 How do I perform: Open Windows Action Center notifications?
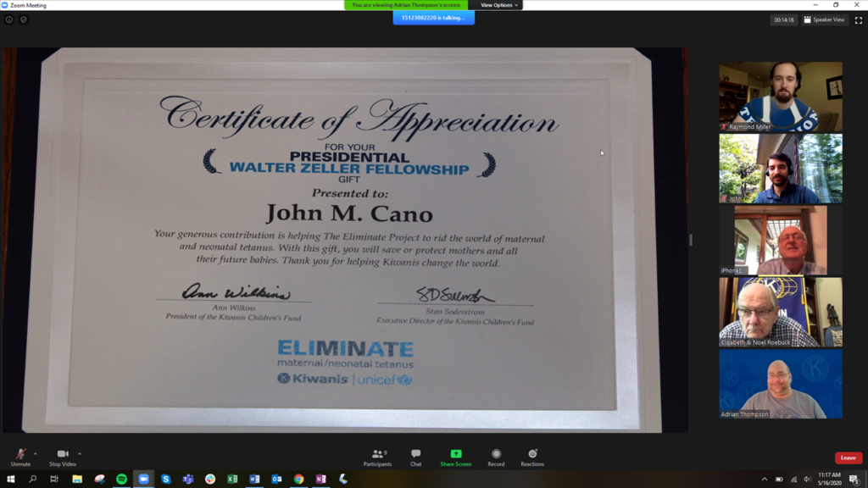coord(854,480)
